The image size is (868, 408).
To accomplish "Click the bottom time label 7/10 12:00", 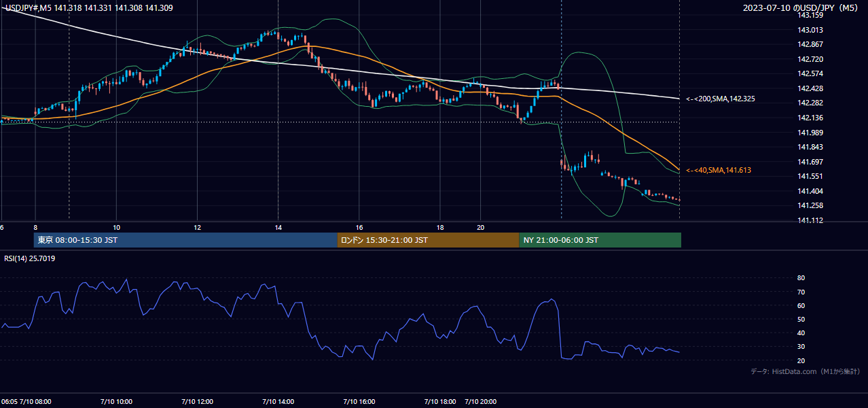I will pyautogui.click(x=196, y=402).
